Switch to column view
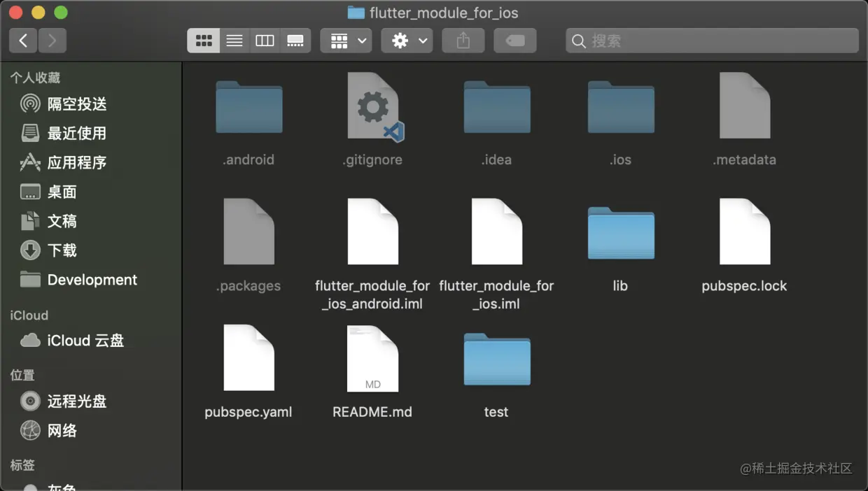Screen dimensions: 868x491 265,41
